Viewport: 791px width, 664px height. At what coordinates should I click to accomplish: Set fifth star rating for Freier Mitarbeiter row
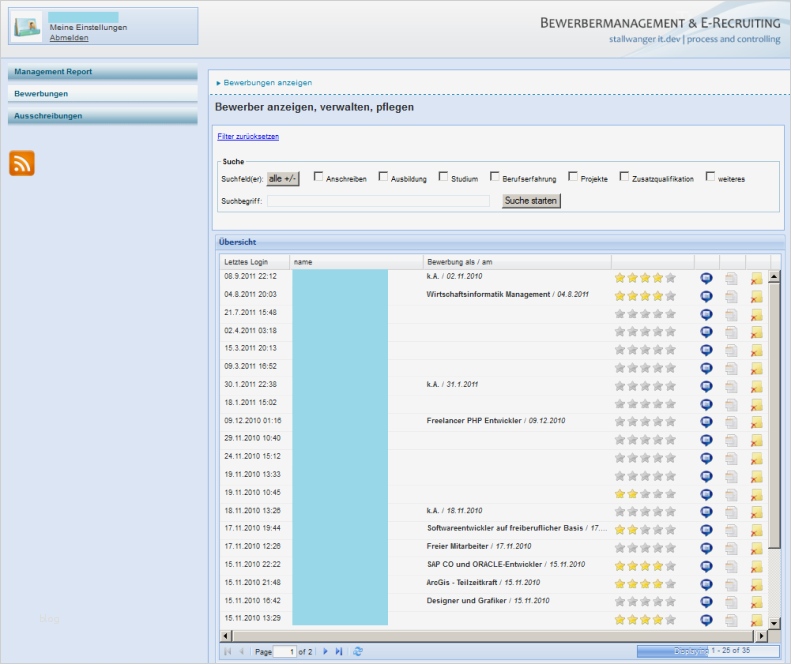671,547
